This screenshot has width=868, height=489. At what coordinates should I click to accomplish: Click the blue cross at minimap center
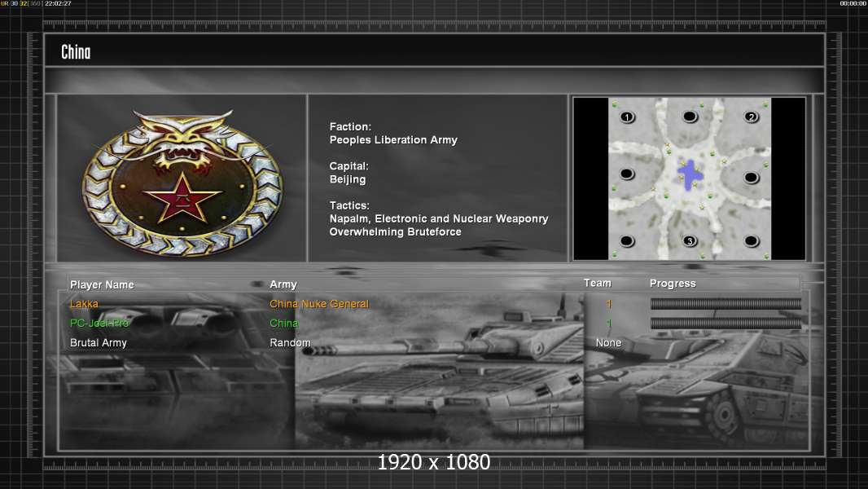[x=690, y=175]
